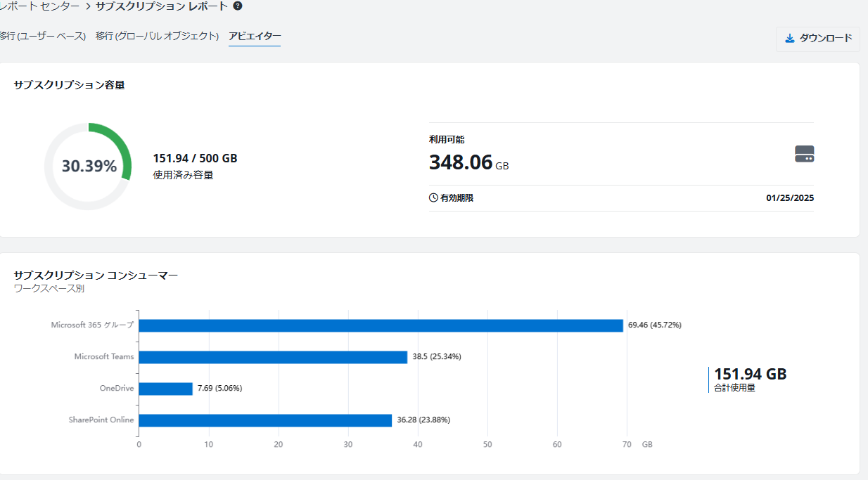Click the 7.69 (5.06%) bar label
868x480 pixels.
(x=219, y=388)
